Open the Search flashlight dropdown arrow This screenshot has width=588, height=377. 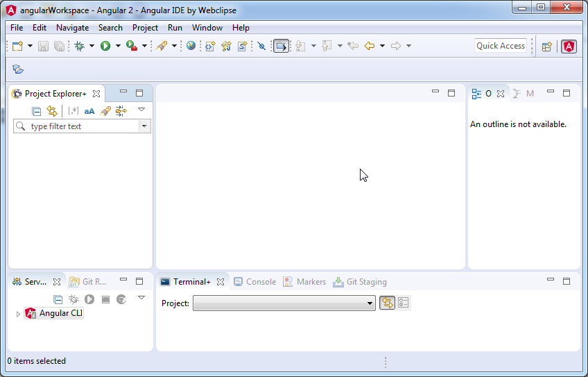coord(174,46)
